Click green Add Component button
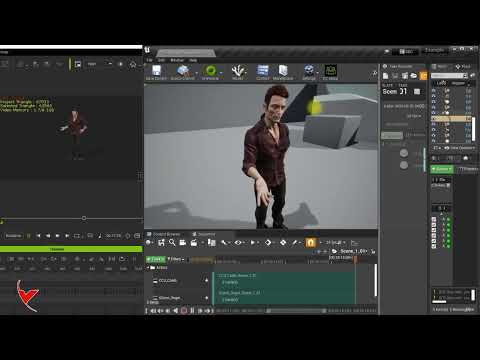Screen dimensions: 480x360 click(x=442, y=169)
